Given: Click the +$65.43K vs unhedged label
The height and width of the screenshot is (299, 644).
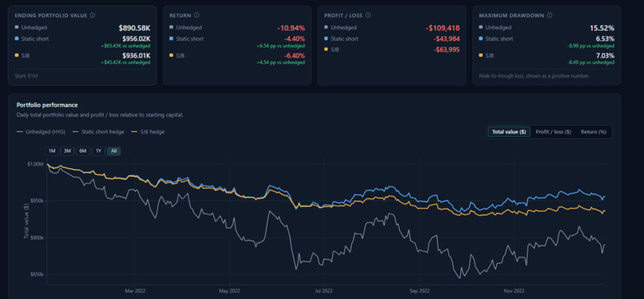Looking at the screenshot, I should pos(125,46).
